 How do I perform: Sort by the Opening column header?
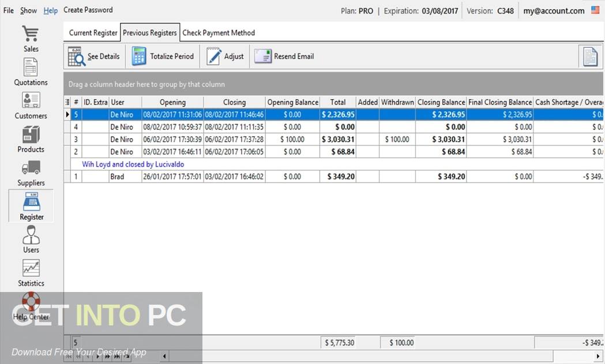coord(172,102)
